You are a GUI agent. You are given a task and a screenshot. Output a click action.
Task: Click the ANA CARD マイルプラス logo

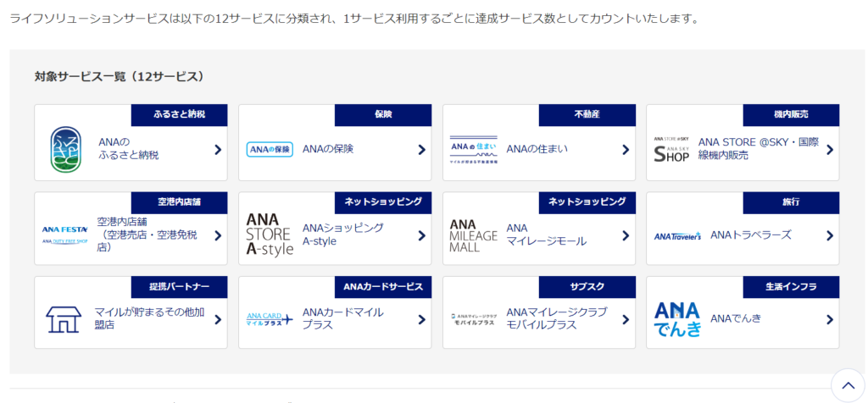pyautogui.click(x=270, y=319)
